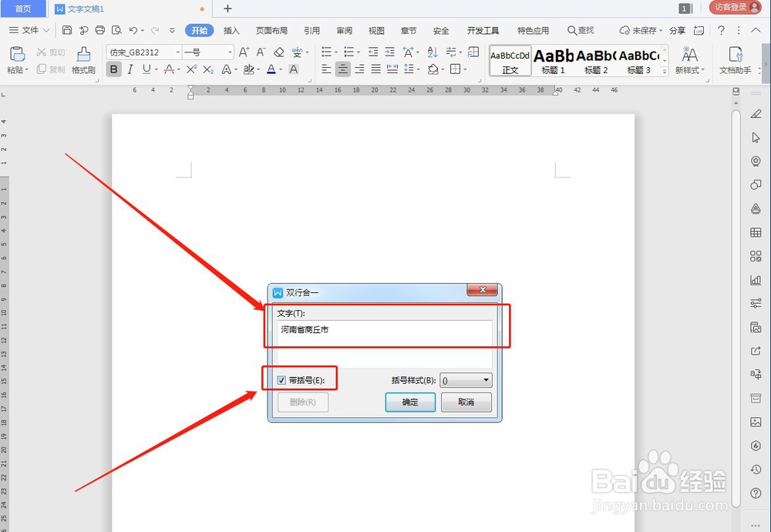The image size is (771, 532).
Task: Click the Print icon in quick access toolbar
Action: (99, 31)
